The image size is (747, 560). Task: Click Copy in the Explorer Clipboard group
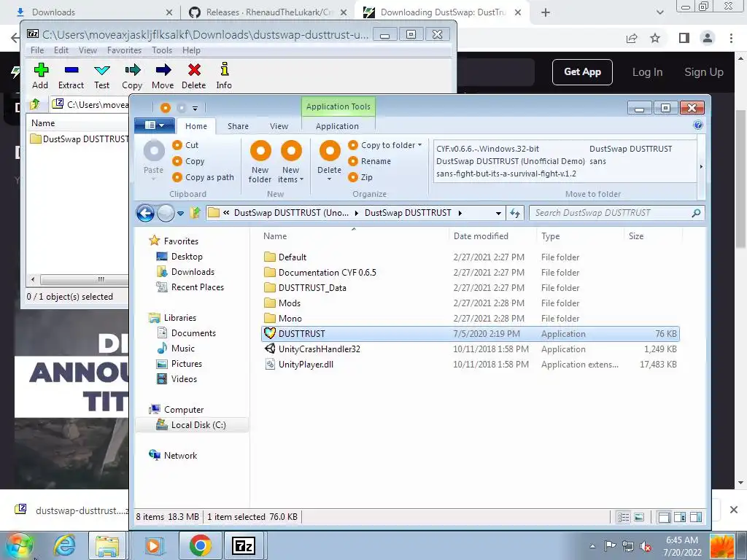pyautogui.click(x=189, y=161)
